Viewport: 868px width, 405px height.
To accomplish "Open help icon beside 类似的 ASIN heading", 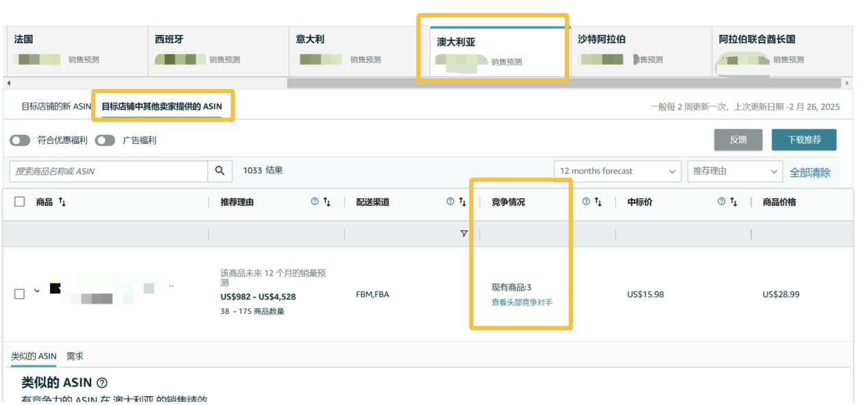I will [x=102, y=382].
